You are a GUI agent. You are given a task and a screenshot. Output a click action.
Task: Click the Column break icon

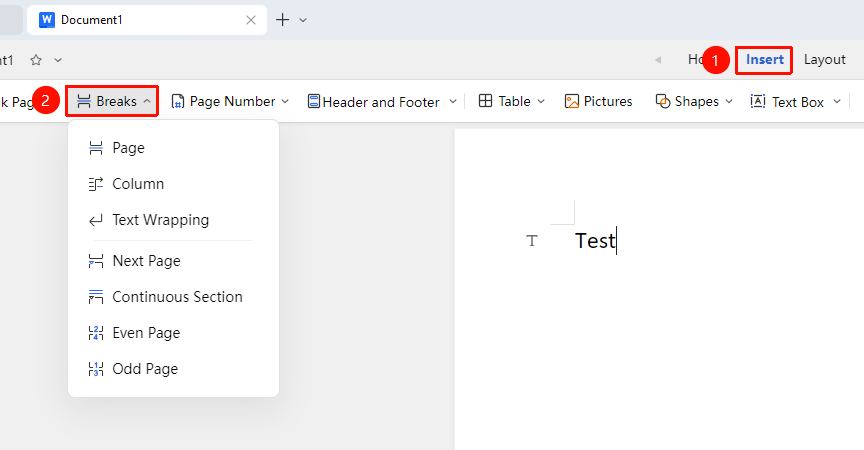pos(96,184)
